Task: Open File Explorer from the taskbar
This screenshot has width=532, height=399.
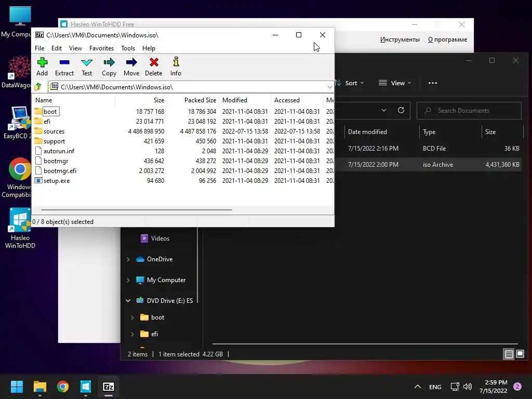Action: (39, 387)
